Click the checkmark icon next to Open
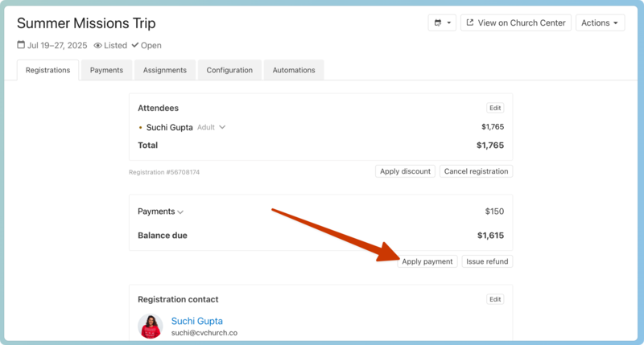644x345 pixels. [135, 46]
